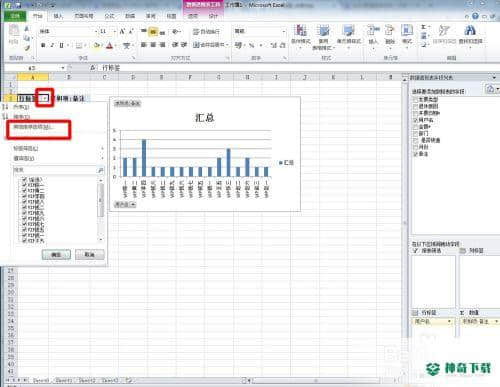Click the Excel help question mark icon
The image size is (500, 387).
475,16
